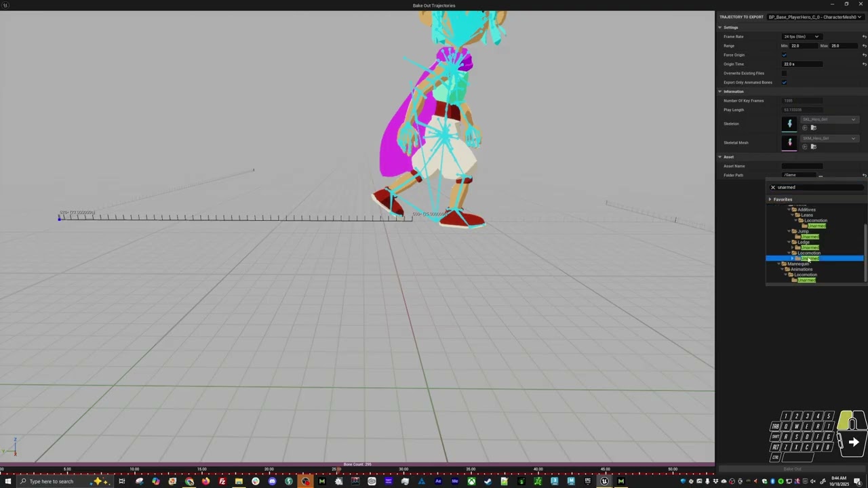Clear the 'unarmed' folder search text

[772, 187]
